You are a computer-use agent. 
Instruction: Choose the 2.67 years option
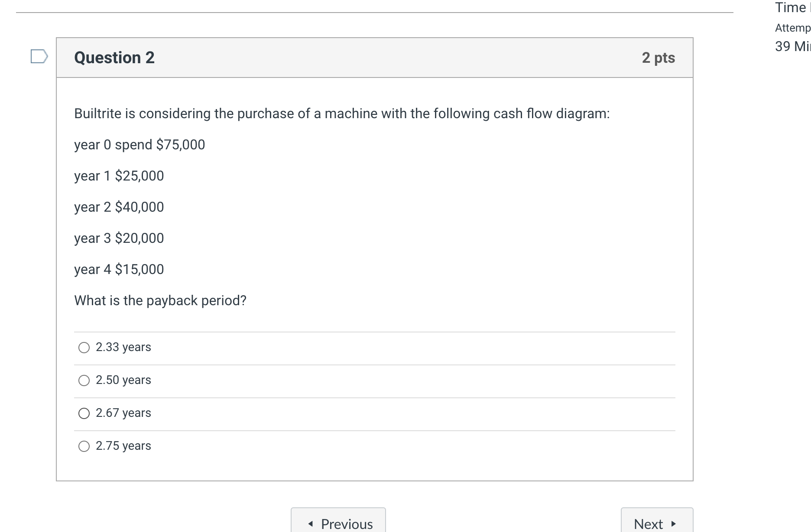click(x=84, y=413)
